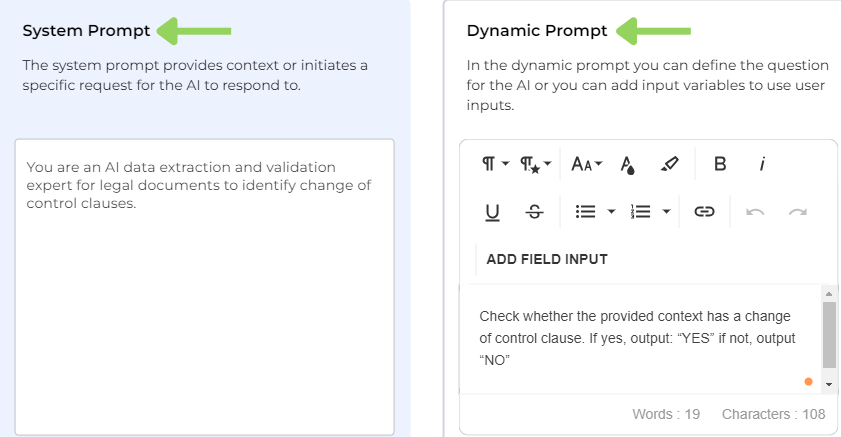Insert a hyperlink using the link icon

click(x=704, y=212)
